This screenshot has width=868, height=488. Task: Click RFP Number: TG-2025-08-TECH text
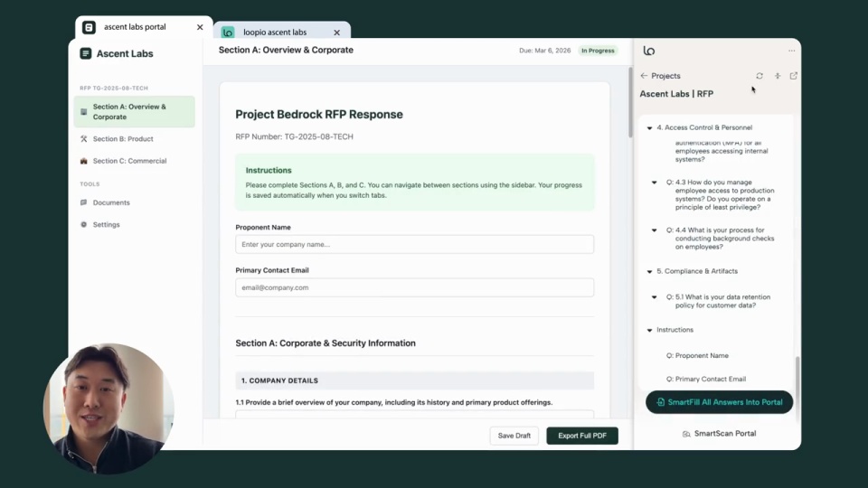point(294,136)
